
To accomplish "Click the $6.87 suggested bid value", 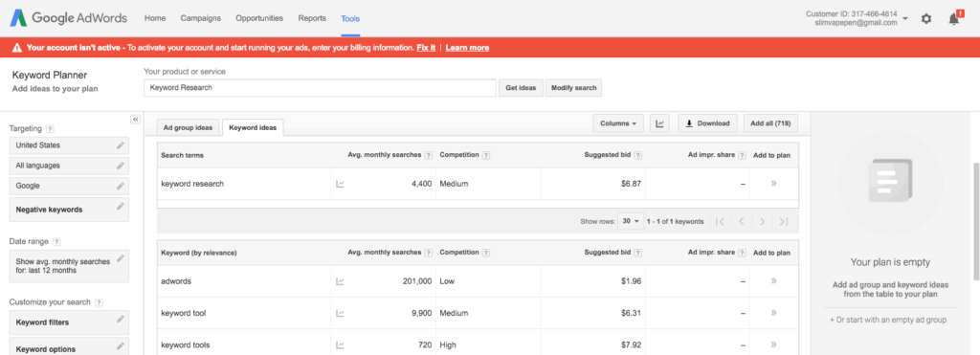I will [x=631, y=184].
